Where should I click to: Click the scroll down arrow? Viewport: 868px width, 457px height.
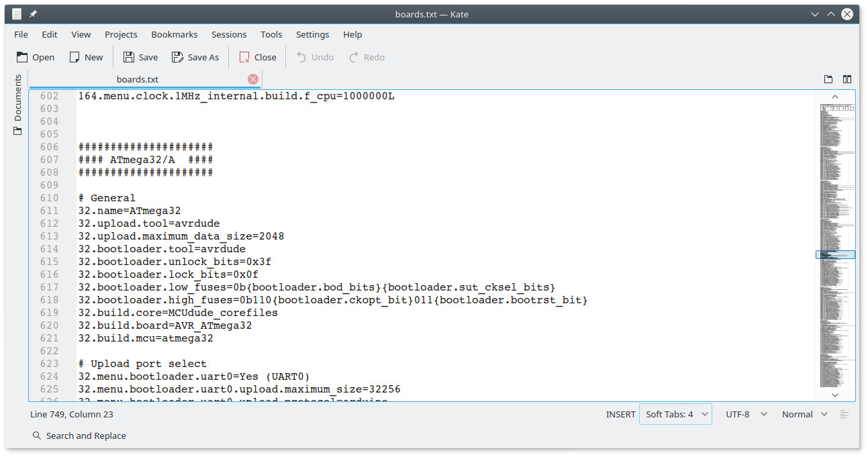tap(835, 395)
